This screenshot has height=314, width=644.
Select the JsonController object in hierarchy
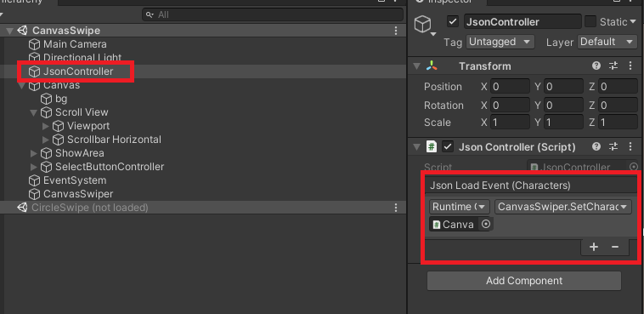78,71
